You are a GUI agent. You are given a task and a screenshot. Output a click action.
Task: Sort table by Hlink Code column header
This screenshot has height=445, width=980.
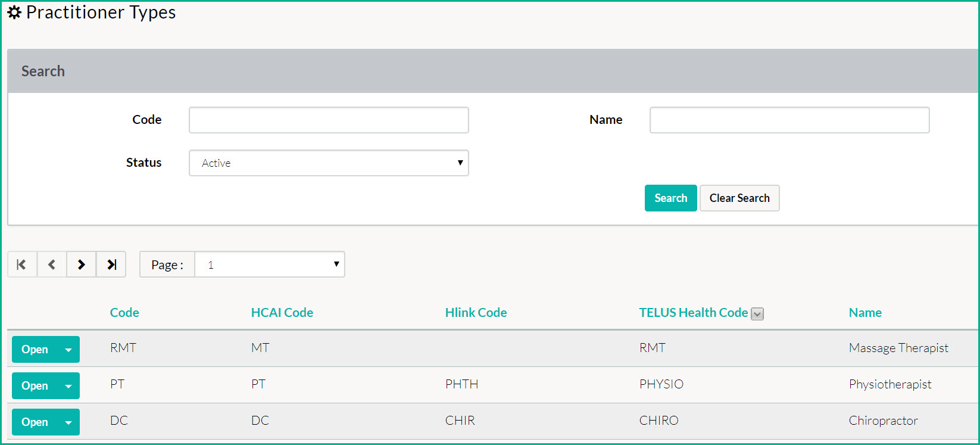click(x=476, y=312)
